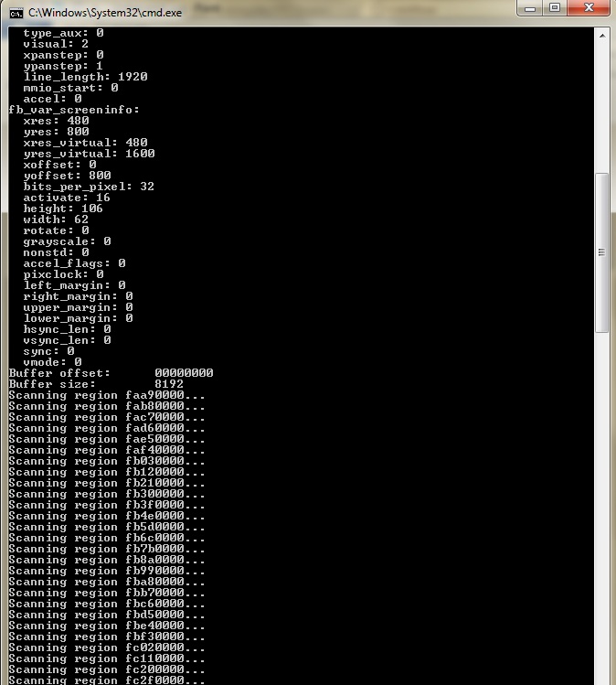Click the yres_virtual: 1600 line
This screenshot has width=616, height=685.
point(89,154)
